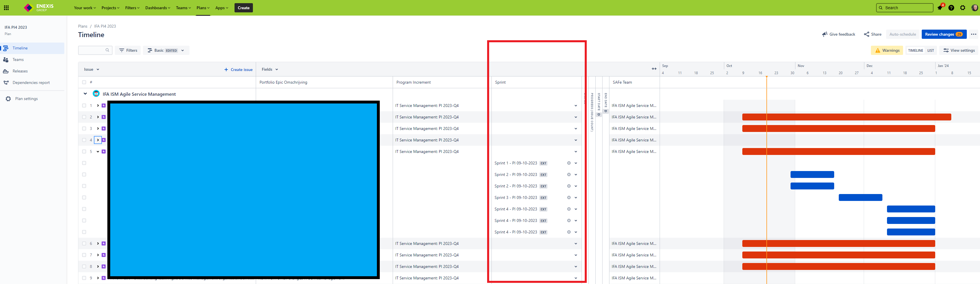Check the box for issue row 1
Screen dimensions: 980x284
(x=84, y=105)
